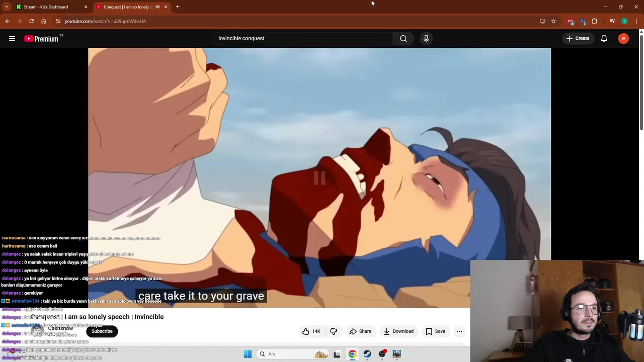Open Steam from the taskbar
The image size is (644, 362).
point(367,354)
